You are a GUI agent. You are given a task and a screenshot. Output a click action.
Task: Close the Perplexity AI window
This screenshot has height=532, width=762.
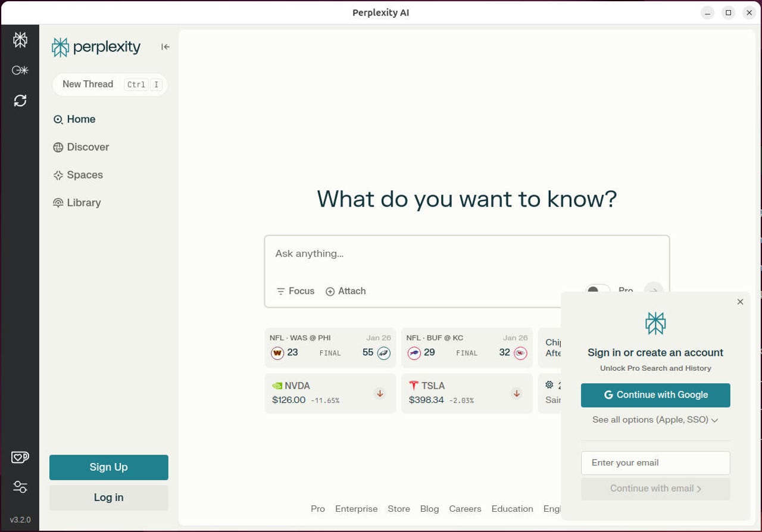pos(749,12)
